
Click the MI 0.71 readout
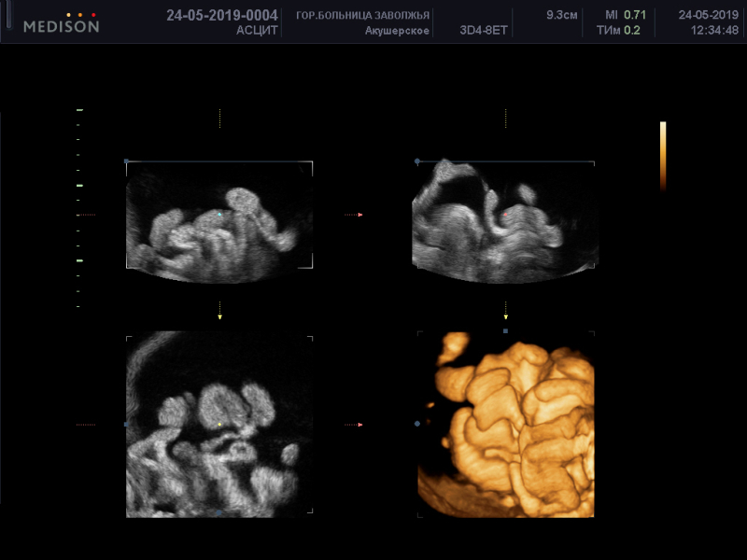click(626, 15)
